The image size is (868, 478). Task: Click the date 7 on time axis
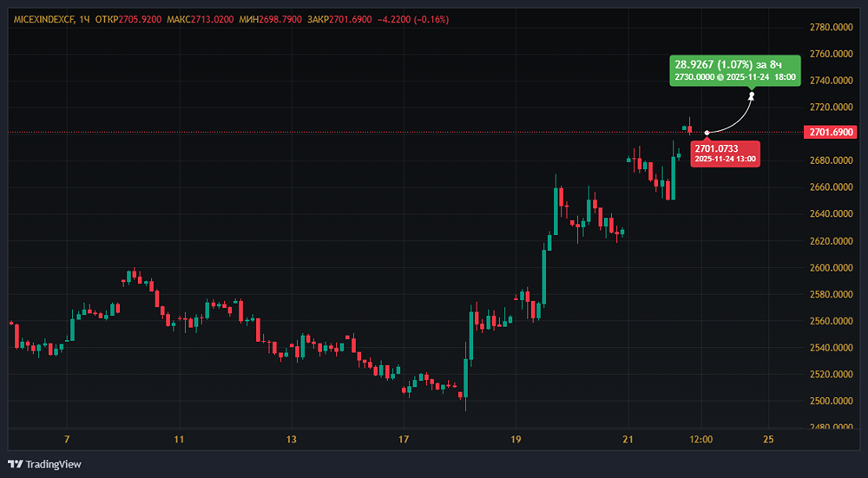click(x=67, y=440)
